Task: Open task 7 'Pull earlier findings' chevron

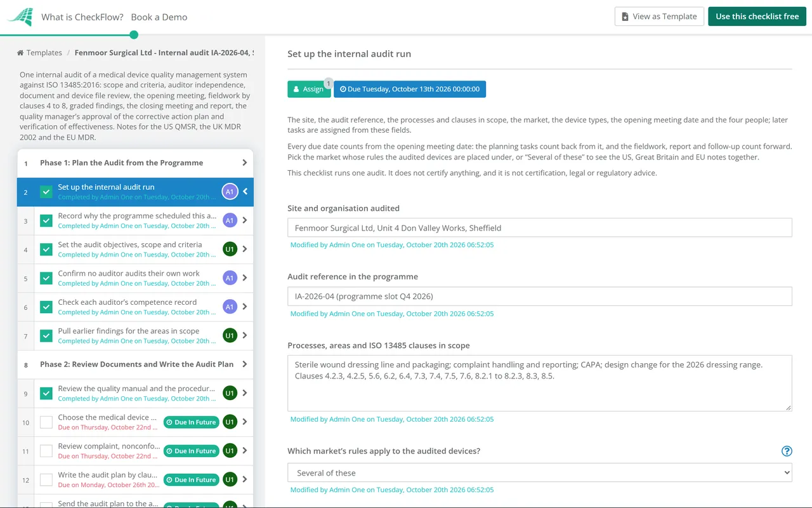Action: (245, 335)
